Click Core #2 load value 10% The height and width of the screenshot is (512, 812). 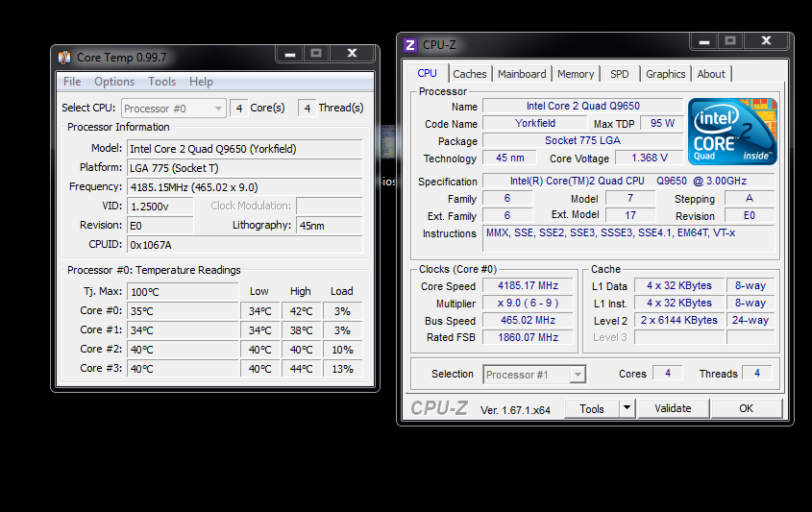tap(342, 350)
